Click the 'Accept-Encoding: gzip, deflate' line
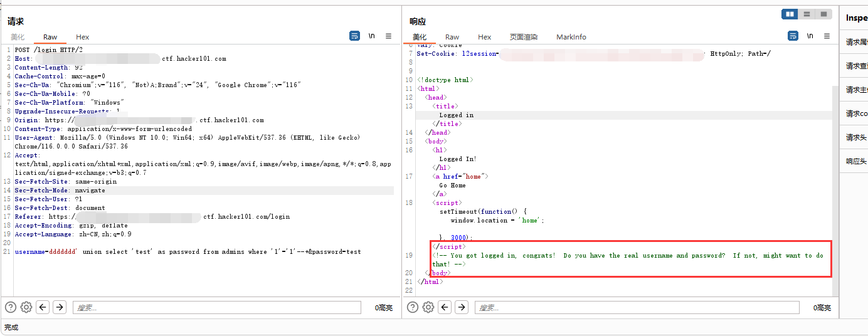This screenshot has width=868, height=336. coord(71,225)
